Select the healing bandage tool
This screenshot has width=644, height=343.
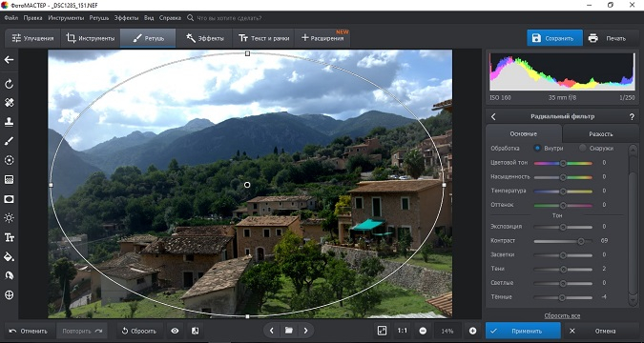[9, 103]
